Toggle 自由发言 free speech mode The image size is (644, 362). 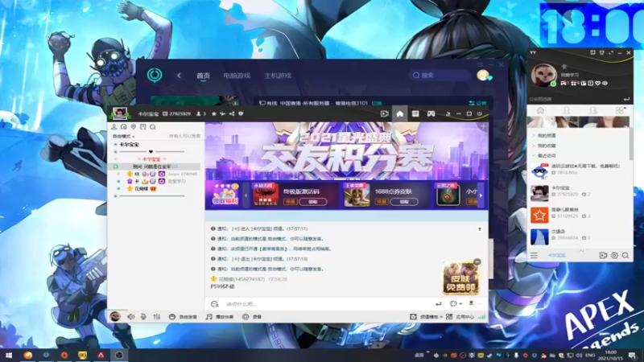(x=184, y=316)
